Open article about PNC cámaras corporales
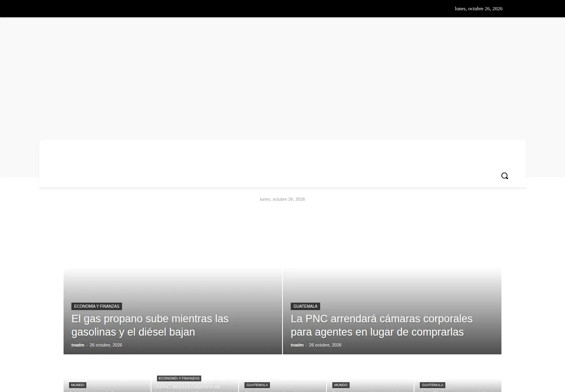The width and height of the screenshot is (565, 392). click(x=381, y=325)
